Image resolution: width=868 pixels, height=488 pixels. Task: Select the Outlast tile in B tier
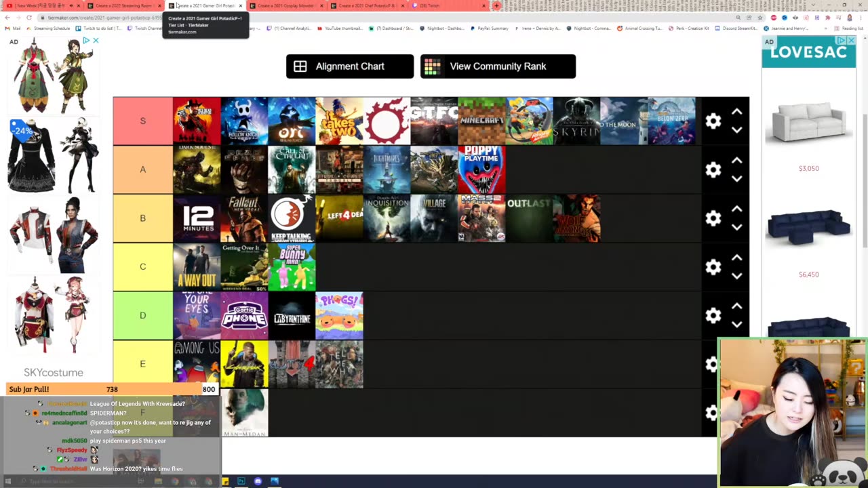pyautogui.click(x=529, y=218)
